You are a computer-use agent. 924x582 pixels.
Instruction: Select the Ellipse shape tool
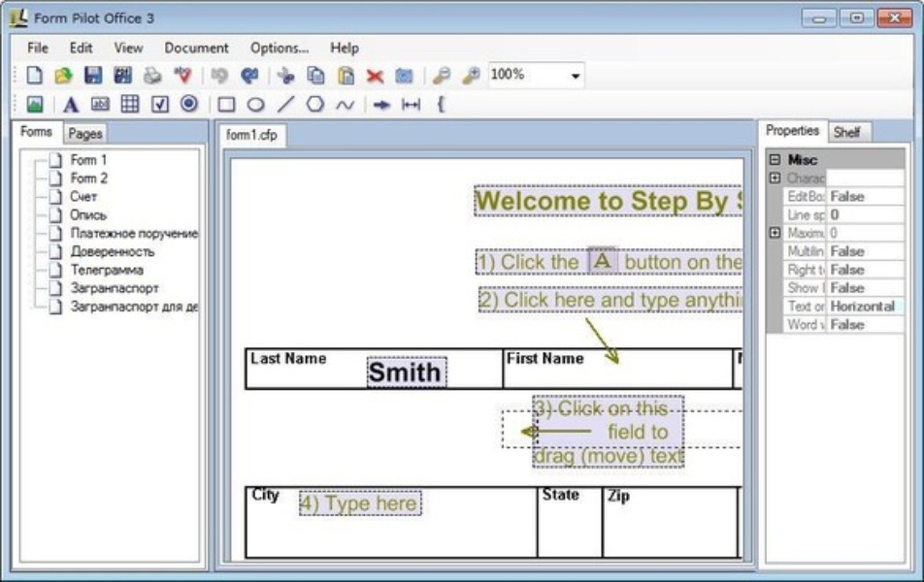coord(255,107)
